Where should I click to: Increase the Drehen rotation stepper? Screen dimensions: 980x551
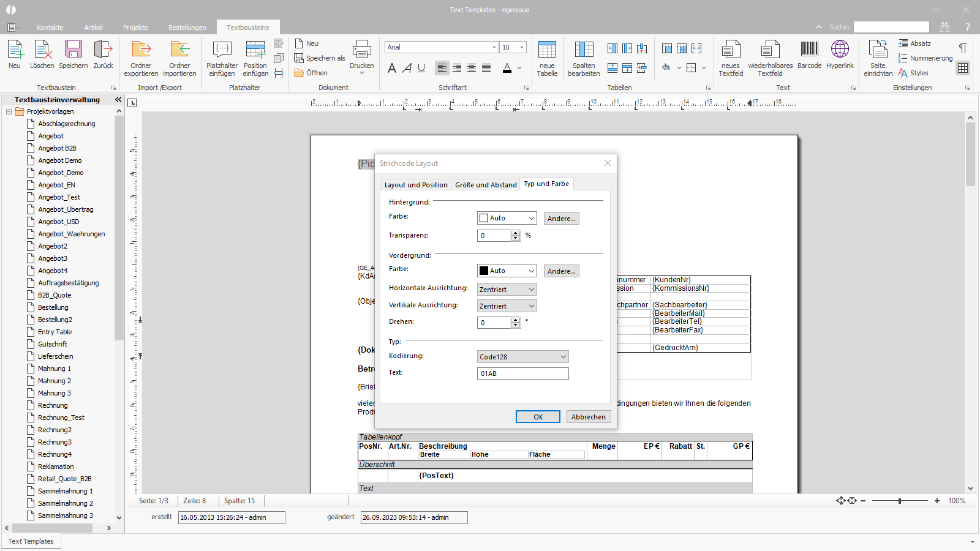tap(516, 320)
